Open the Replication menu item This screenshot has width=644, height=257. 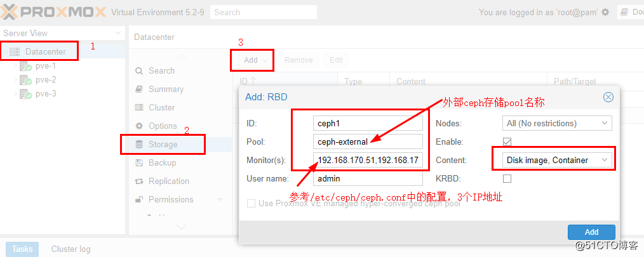point(180,181)
